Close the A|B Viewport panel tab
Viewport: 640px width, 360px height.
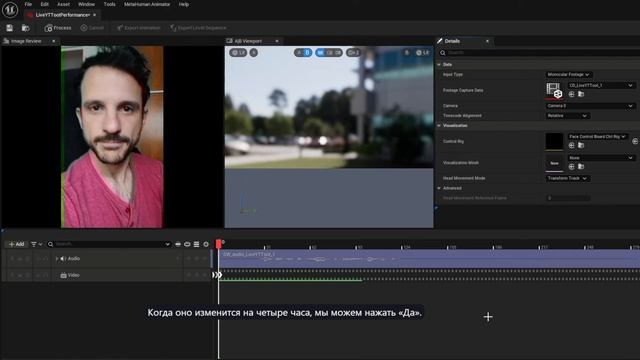click(x=277, y=41)
